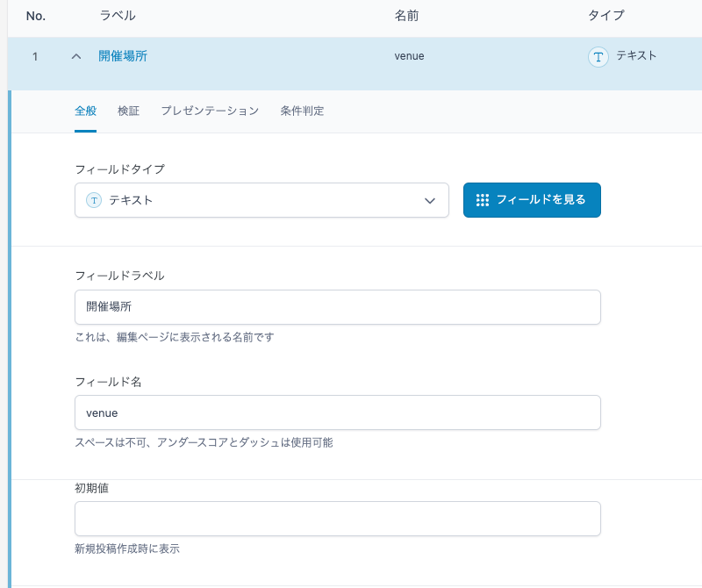
Task: Click the T icon inside field type select
Action: click(x=94, y=200)
